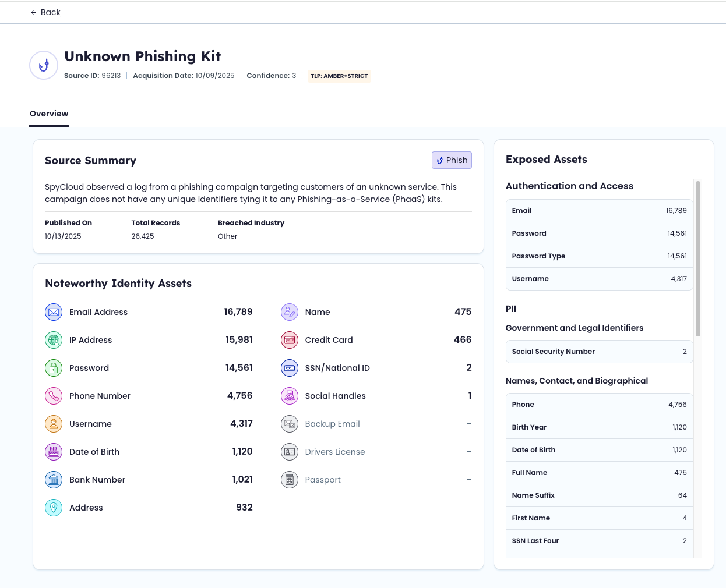Image resolution: width=726 pixels, height=588 pixels.
Task: Click the Phone Number handset icon
Action: (54, 396)
